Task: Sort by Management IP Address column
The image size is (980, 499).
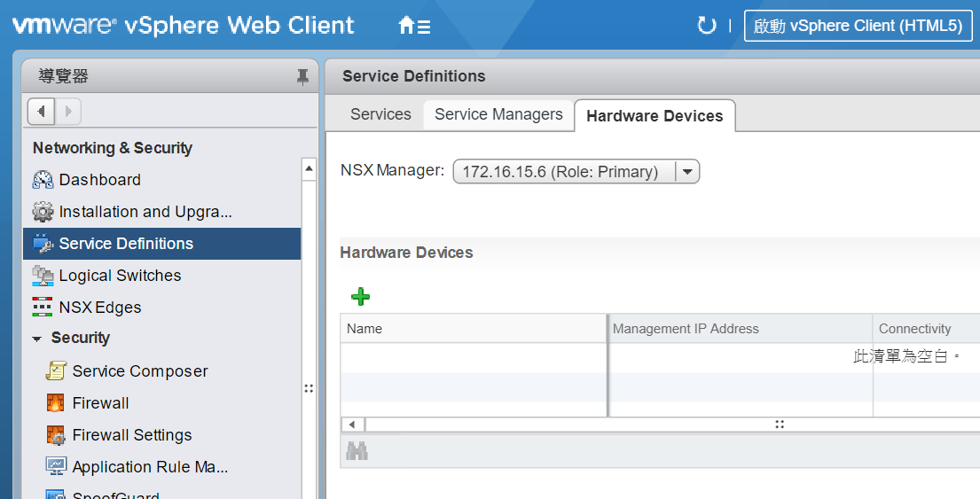Action: pyautogui.click(x=741, y=329)
